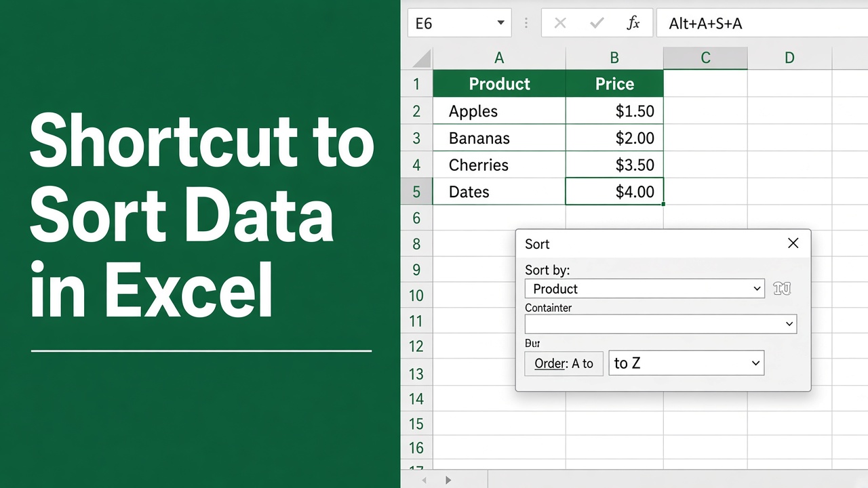868x488 pixels.
Task: Click the $1.50 price cell
Action: (614, 111)
